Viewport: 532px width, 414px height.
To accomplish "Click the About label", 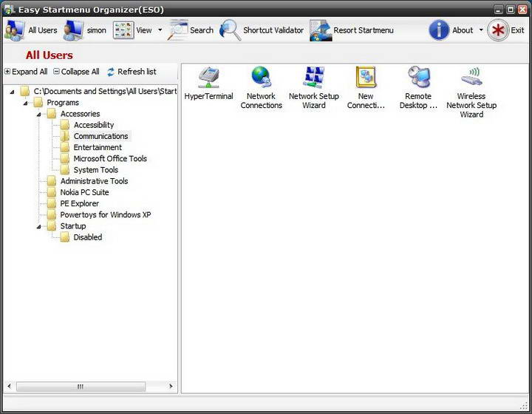I will pos(463,30).
